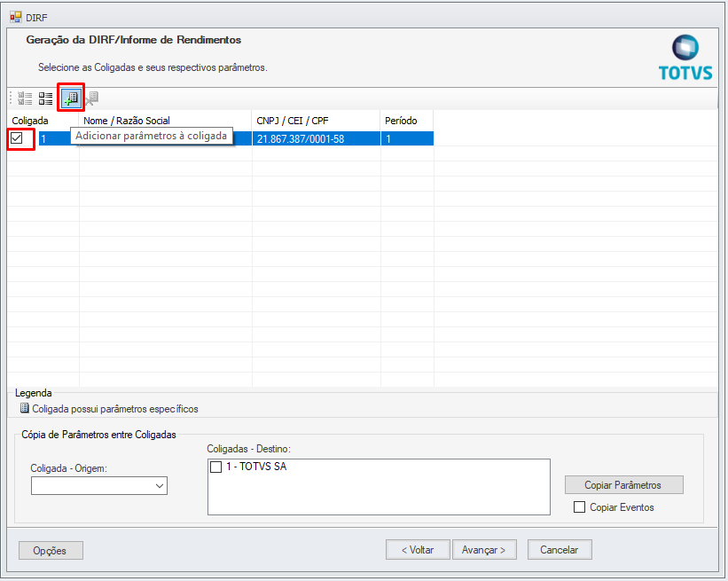Image resolution: width=728 pixels, height=581 pixels.
Task: Check the 1 - TOTVS SA destination checkbox
Action: pyautogui.click(x=215, y=466)
